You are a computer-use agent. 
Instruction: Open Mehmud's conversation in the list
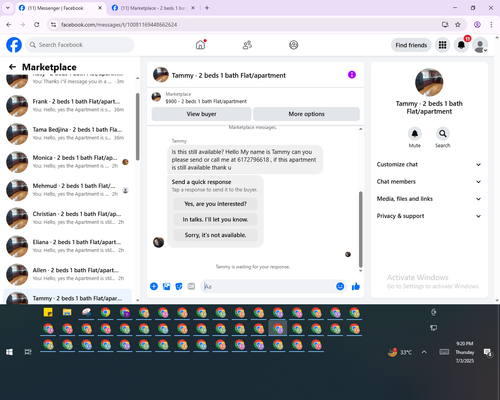pos(67,190)
